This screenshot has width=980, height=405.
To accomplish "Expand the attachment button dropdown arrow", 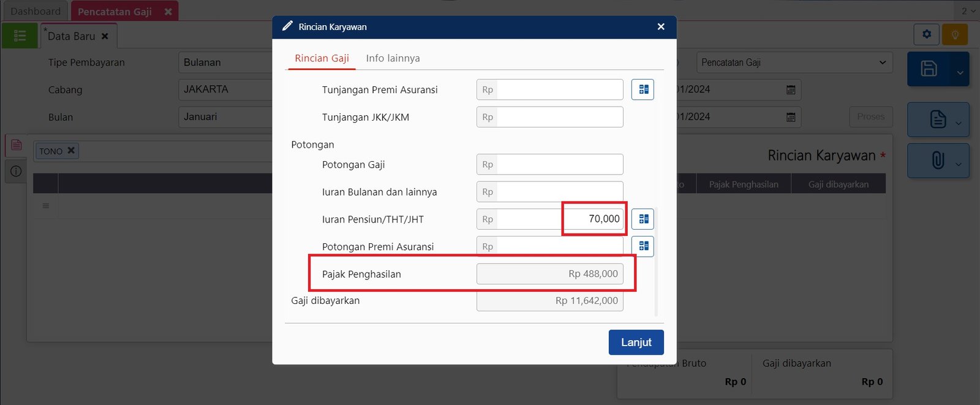I will coord(959,164).
